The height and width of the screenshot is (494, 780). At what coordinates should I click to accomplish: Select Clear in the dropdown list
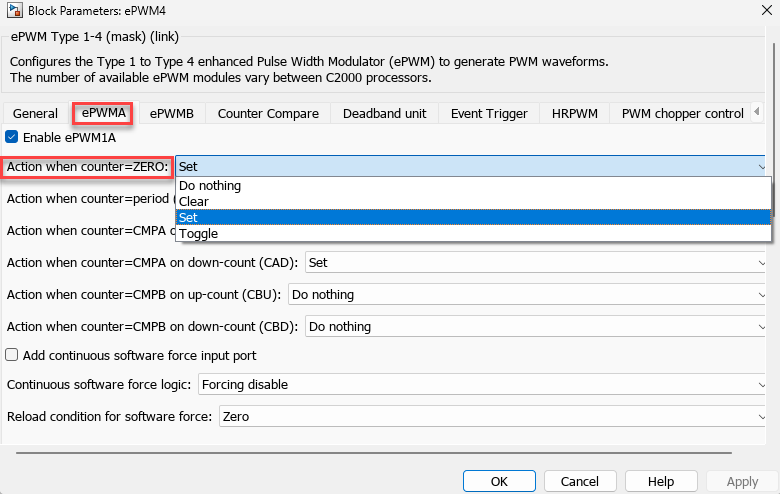[x=194, y=201]
